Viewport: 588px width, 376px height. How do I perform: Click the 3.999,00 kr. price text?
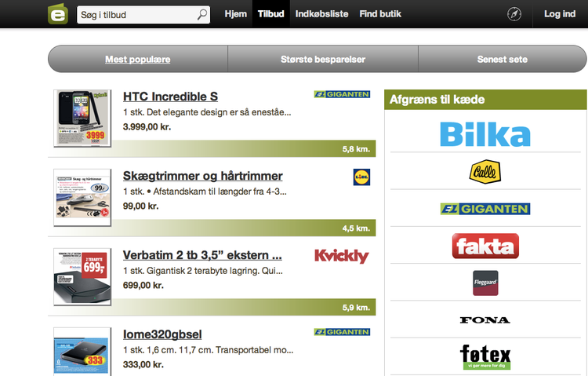click(x=147, y=127)
